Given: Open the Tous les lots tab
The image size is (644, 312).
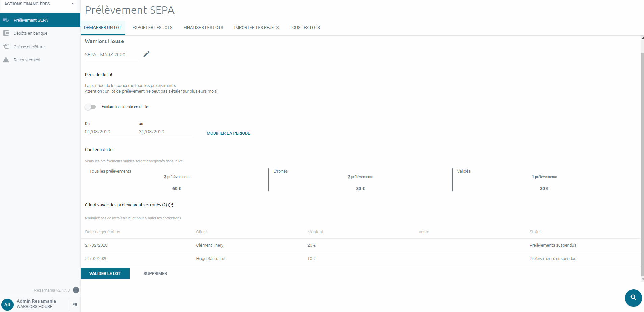Looking at the screenshot, I should (x=305, y=28).
